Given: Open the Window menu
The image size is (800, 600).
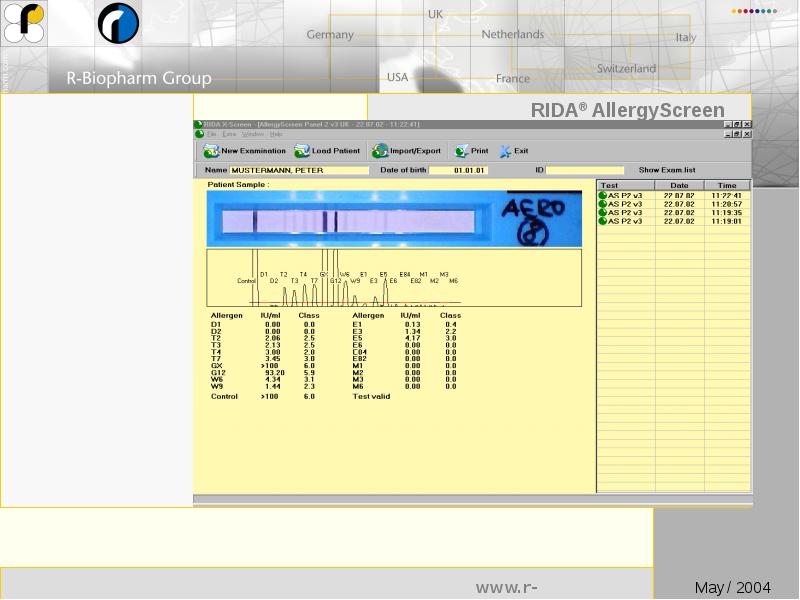Looking at the screenshot, I should coord(253,134).
